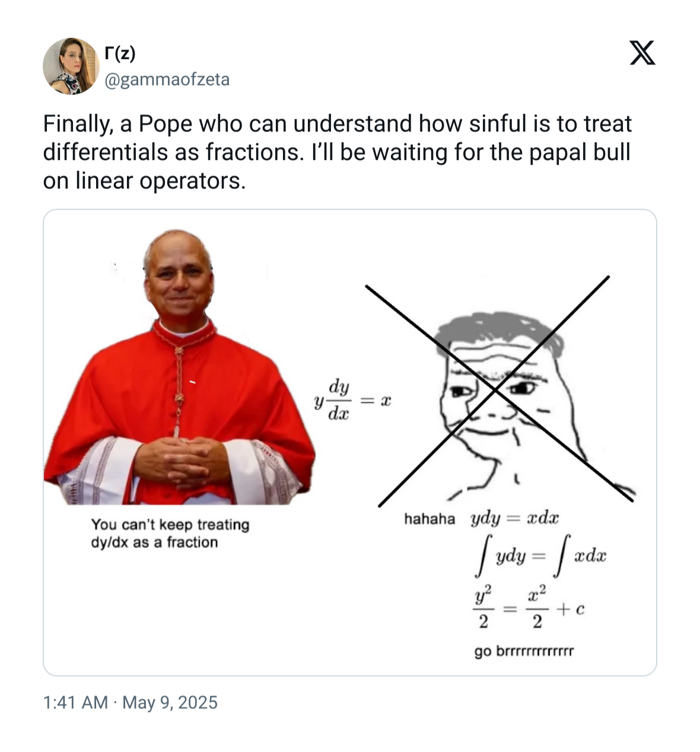The height and width of the screenshot is (752, 700).
Task: Click 'on linear operators.' tweet line
Action: (144, 180)
